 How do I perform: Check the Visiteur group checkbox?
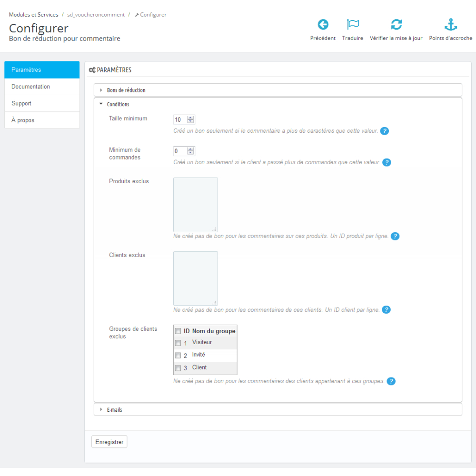coord(178,343)
